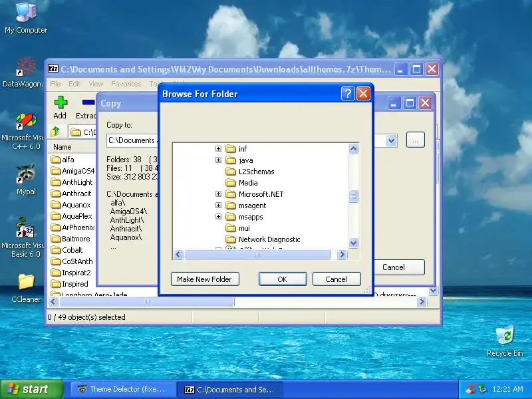Image resolution: width=532 pixels, height=399 pixels.
Task: Expand the java folder node
Action: (219, 160)
